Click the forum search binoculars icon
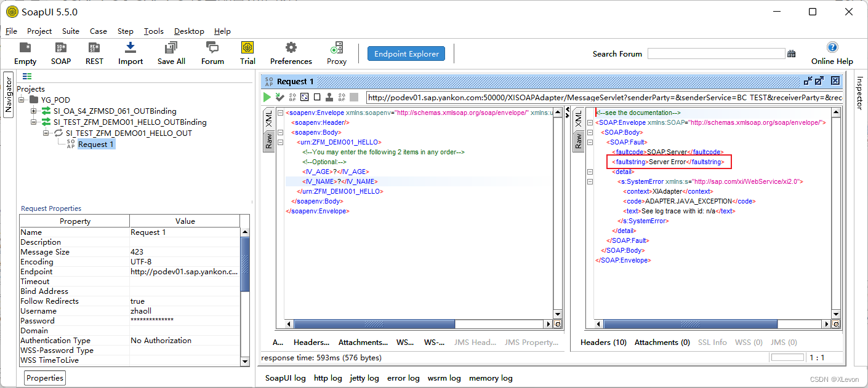868x388 pixels. (791, 54)
